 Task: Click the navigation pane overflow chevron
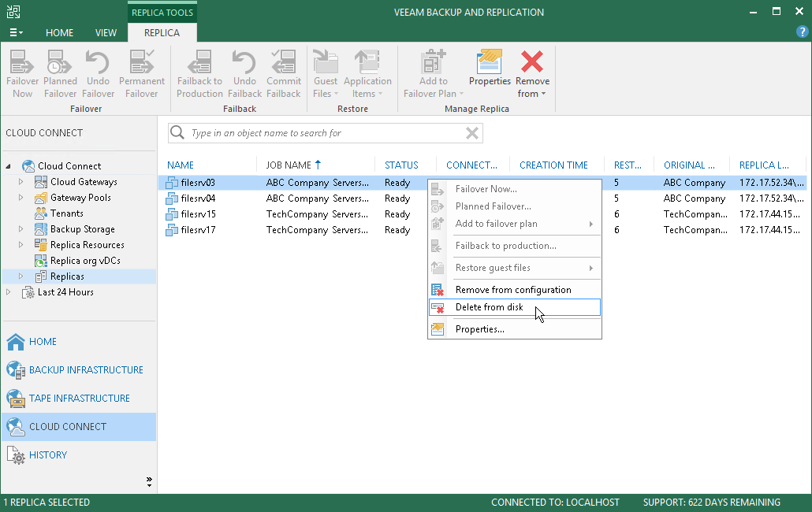(149, 481)
